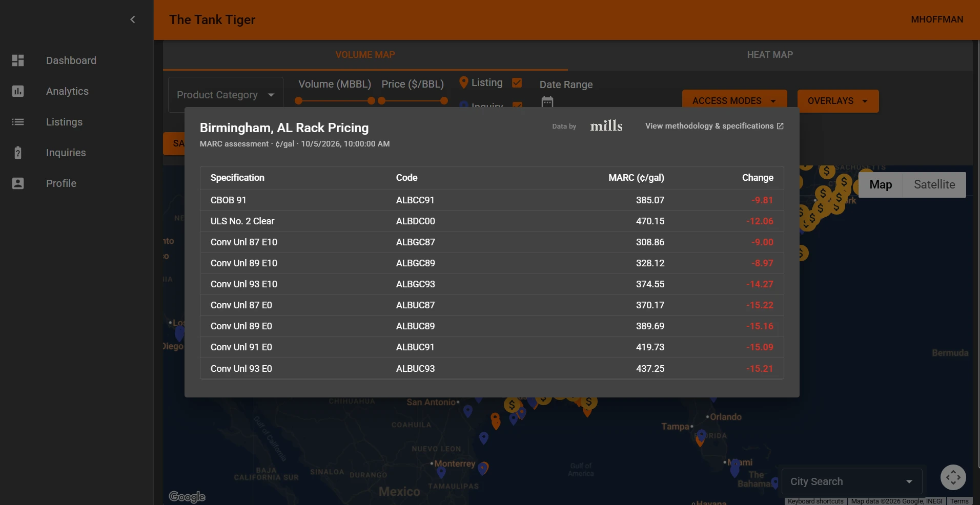
Task: Expand the ACCESS MODES dropdown
Action: click(x=734, y=101)
